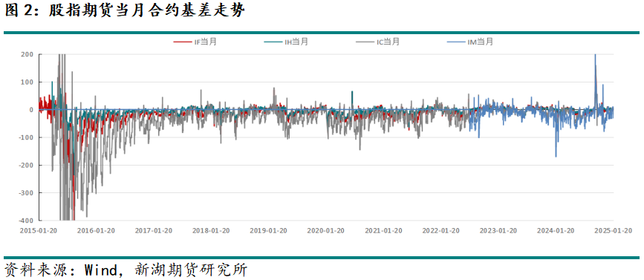
Task: Click the x-axis date 2015-01-20
Action: click(39, 230)
